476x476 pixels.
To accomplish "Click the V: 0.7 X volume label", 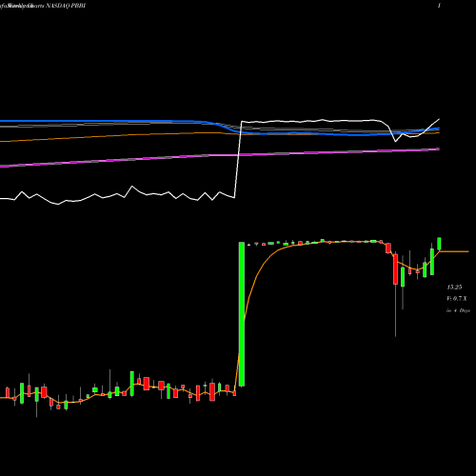I will point(457,299).
